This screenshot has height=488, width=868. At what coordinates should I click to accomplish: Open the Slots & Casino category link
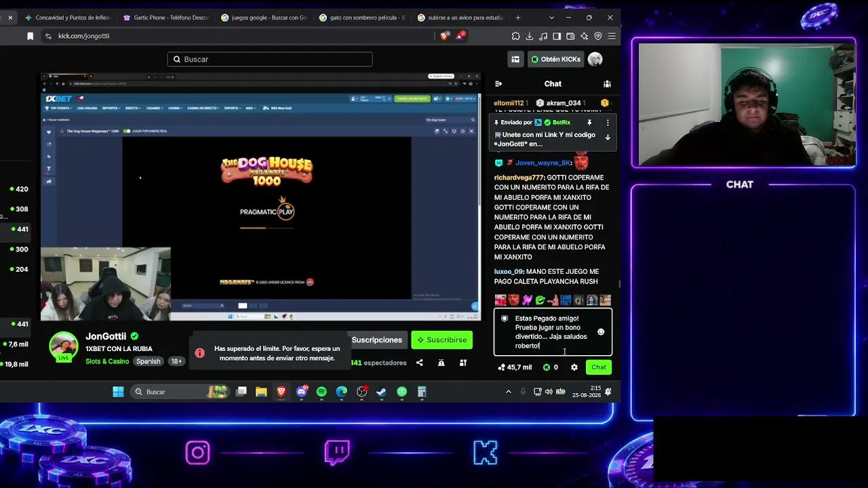[x=107, y=361]
